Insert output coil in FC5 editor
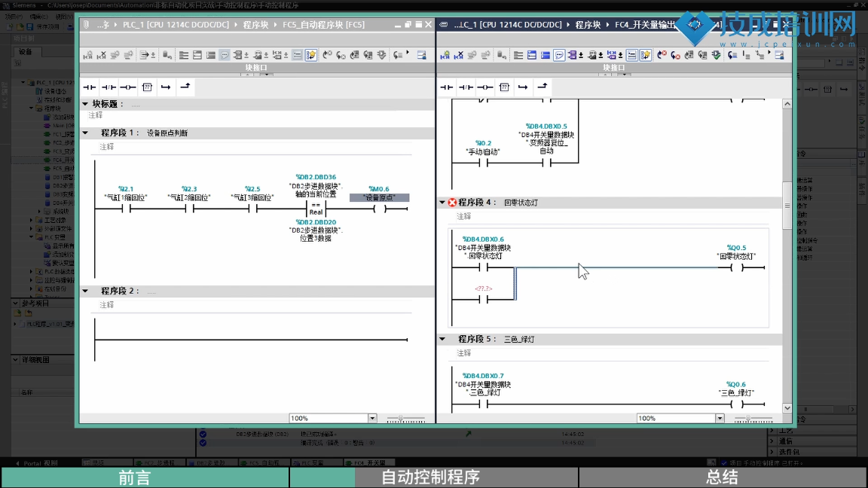 (128, 87)
